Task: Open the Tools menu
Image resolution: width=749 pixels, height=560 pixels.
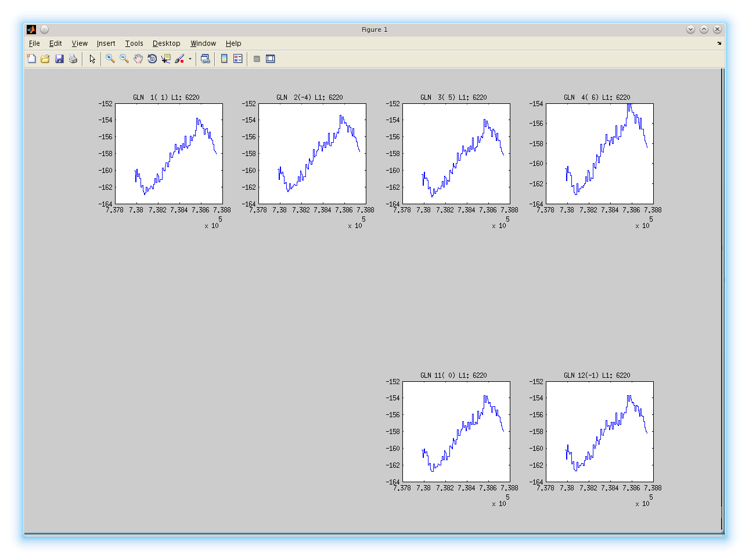Action: [x=134, y=44]
